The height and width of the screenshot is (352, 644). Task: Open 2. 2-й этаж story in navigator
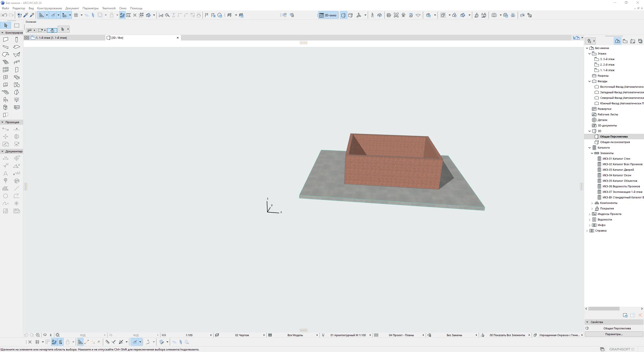[607, 65]
